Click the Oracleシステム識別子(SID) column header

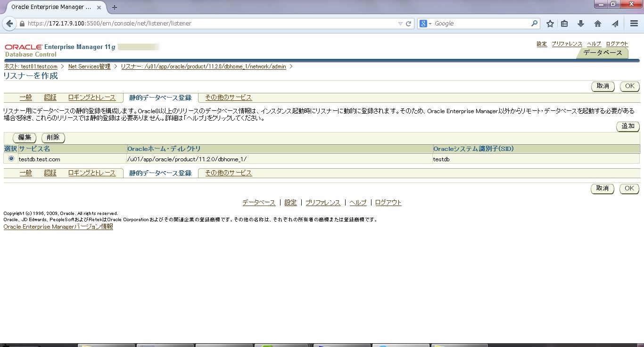tap(536, 149)
